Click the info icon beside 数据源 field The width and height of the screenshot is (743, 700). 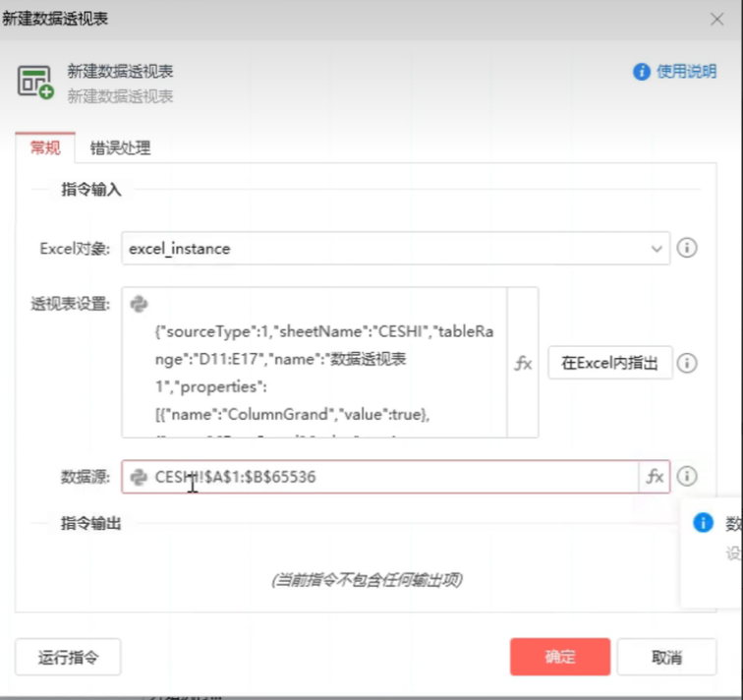click(x=687, y=476)
